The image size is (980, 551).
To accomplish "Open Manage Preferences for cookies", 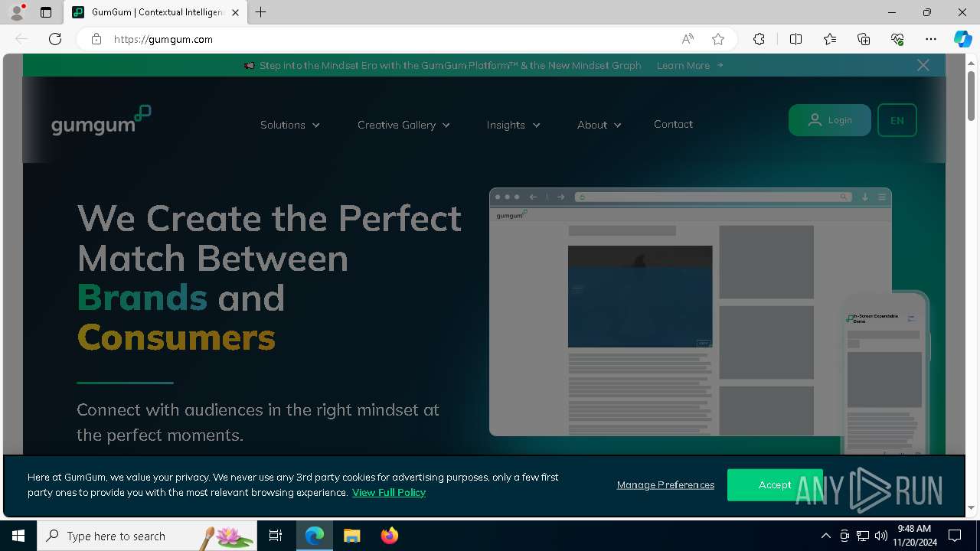I will (665, 485).
